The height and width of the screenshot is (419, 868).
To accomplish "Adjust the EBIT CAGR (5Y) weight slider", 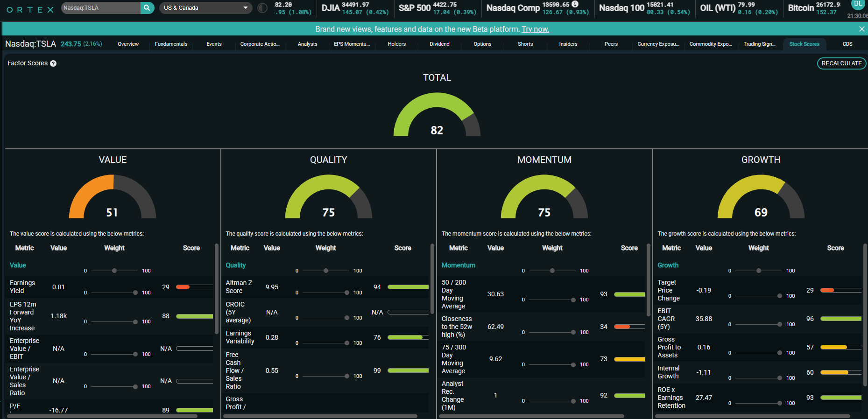I will pyautogui.click(x=759, y=324).
